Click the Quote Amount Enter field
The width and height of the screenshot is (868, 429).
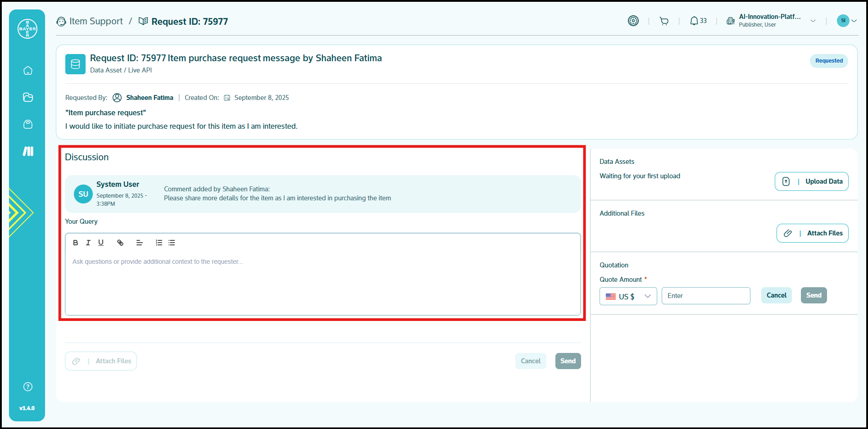(x=705, y=296)
